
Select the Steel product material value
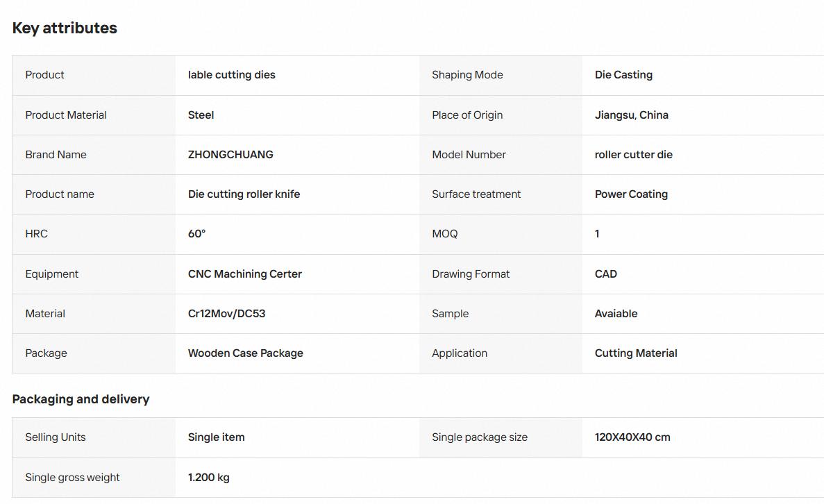[201, 115]
